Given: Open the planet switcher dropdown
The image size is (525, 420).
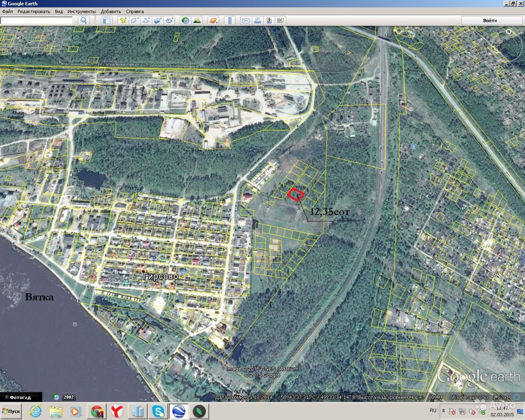Looking at the screenshot, I should pos(213,20).
